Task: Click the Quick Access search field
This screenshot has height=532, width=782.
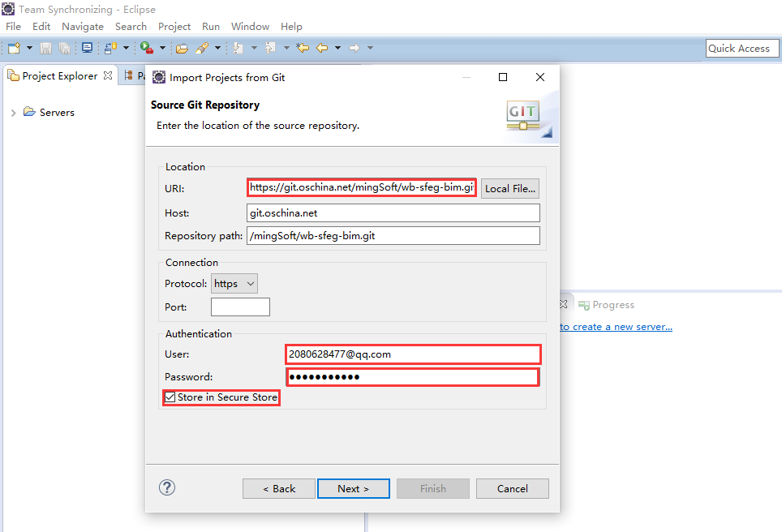Action: [x=742, y=49]
